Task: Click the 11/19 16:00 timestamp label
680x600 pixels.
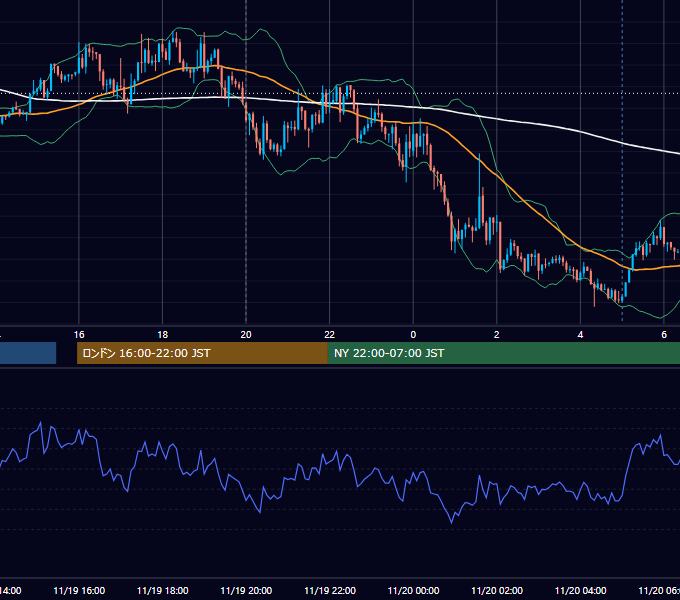Action: pyautogui.click(x=79, y=590)
